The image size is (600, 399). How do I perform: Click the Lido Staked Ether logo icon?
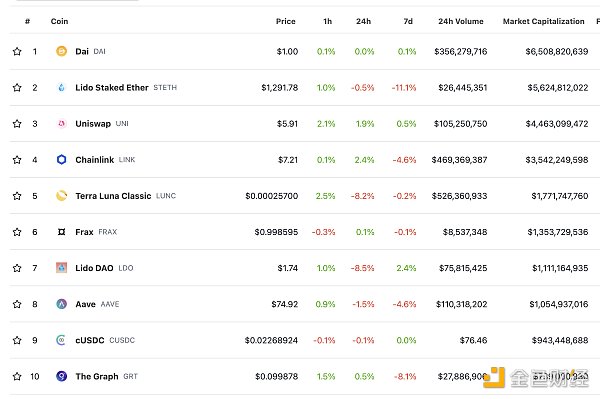click(61, 87)
